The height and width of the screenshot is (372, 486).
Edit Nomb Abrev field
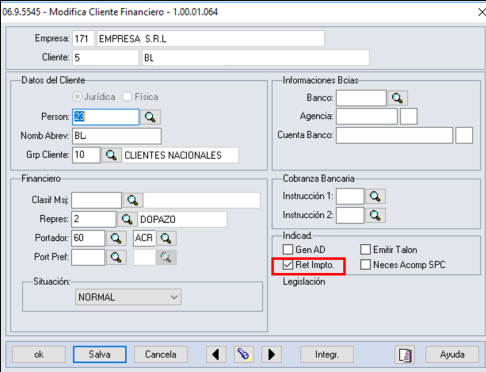117,136
